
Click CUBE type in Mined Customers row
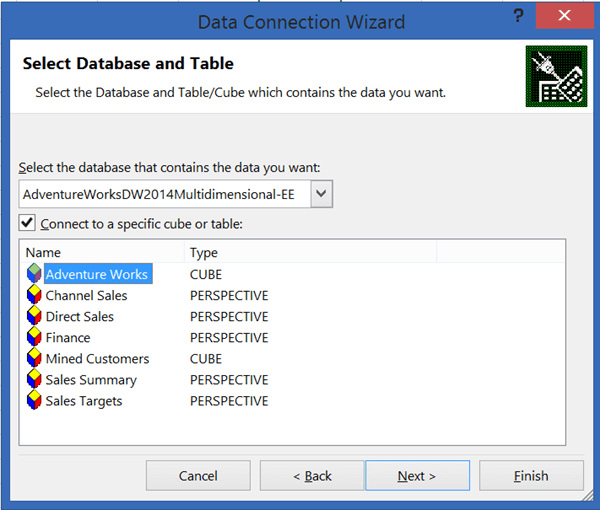(206, 358)
